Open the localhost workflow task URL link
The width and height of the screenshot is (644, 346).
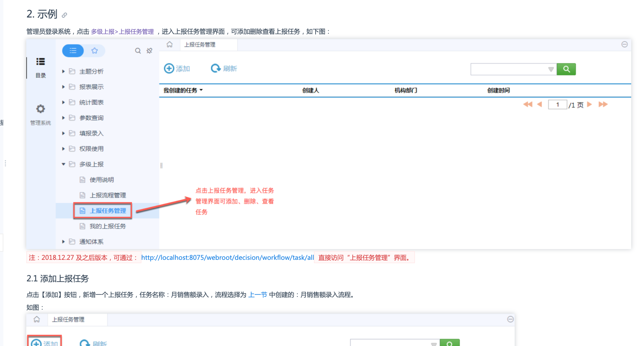pyautogui.click(x=227, y=257)
